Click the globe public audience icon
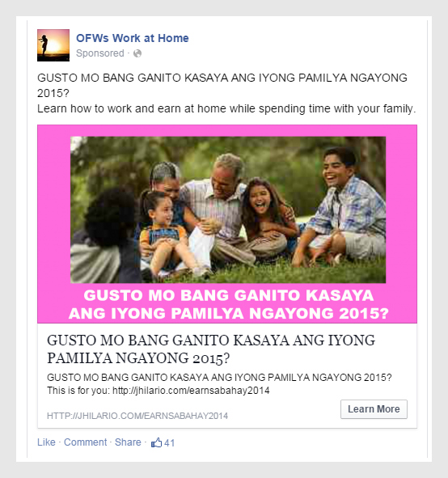Viewport: 448px width, 478px height. coord(137,53)
